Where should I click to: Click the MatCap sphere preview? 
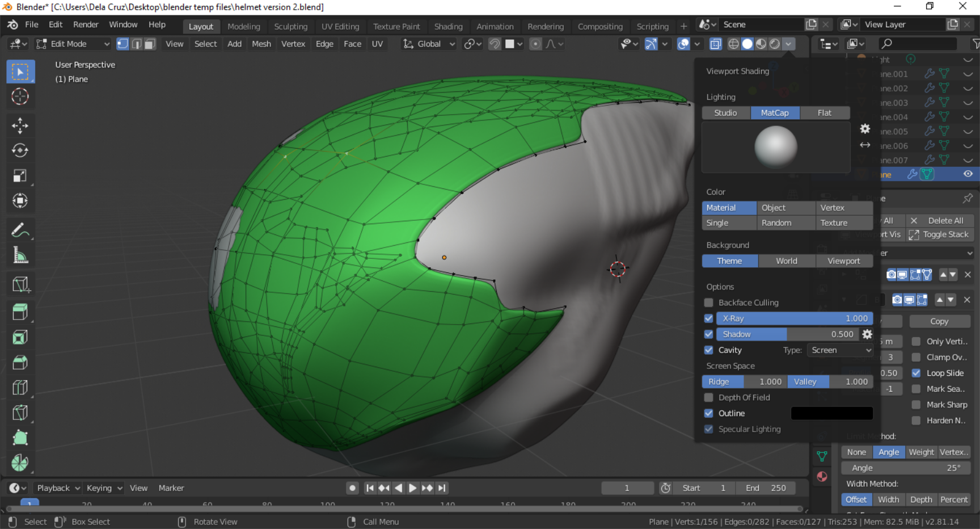click(776, 147)
